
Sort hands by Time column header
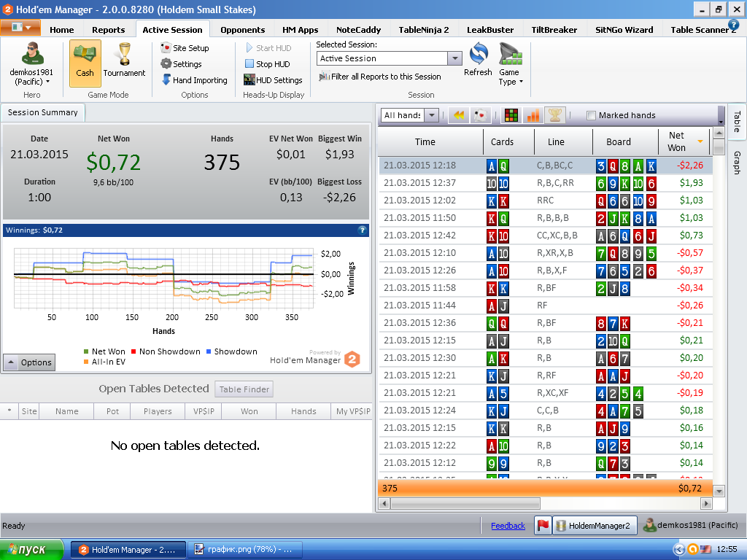[x=431, y=141]
